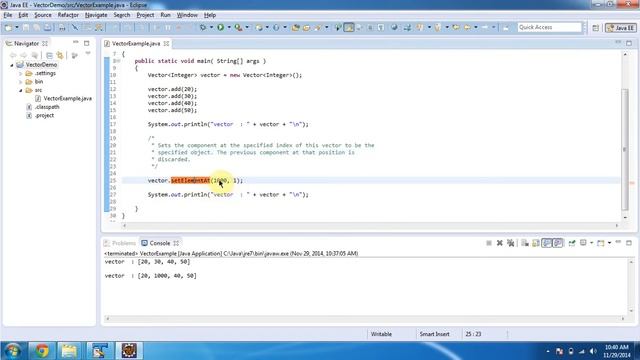Expand the bin folder
The height and width of the screenshot is (360, 640).
pyautogui.click(x=20, y=82)
